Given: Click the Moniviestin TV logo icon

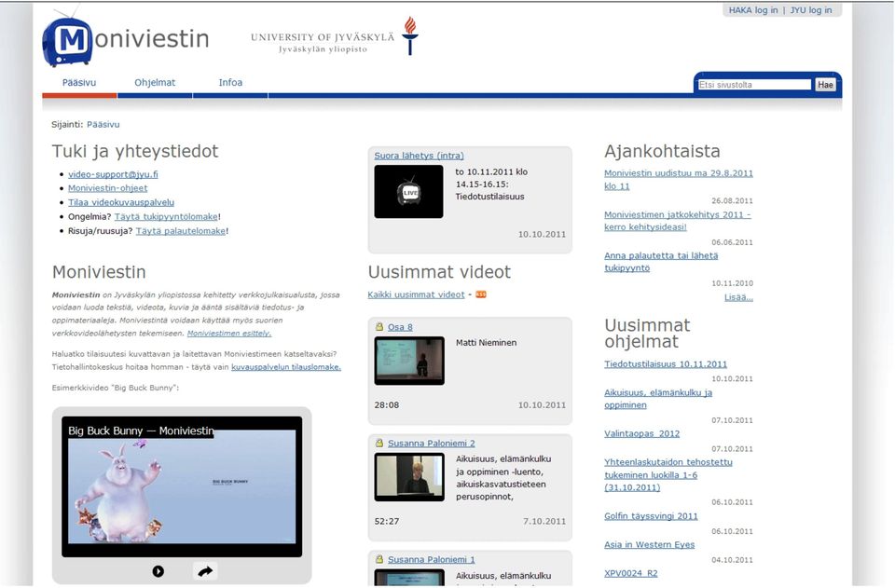Looking at the screenshot, I should (x=67, y=40).
